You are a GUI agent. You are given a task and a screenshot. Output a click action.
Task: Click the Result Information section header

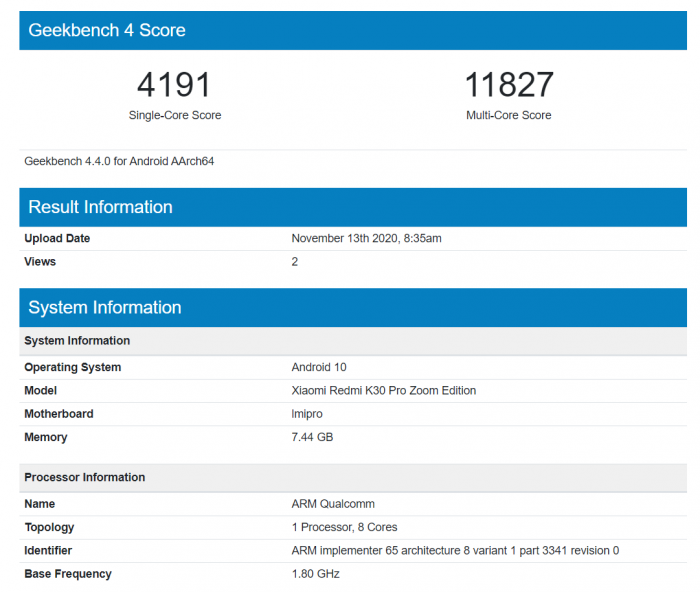(100, 207)
